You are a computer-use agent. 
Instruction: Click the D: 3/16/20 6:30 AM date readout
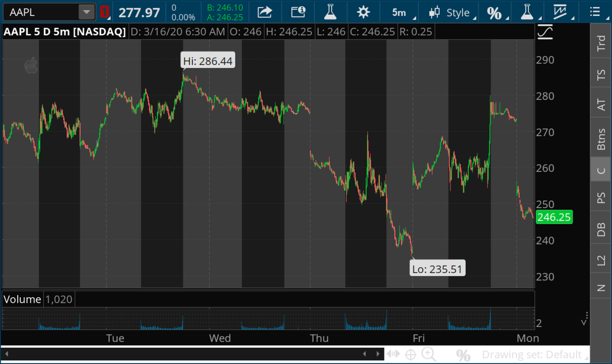(178, 32)
